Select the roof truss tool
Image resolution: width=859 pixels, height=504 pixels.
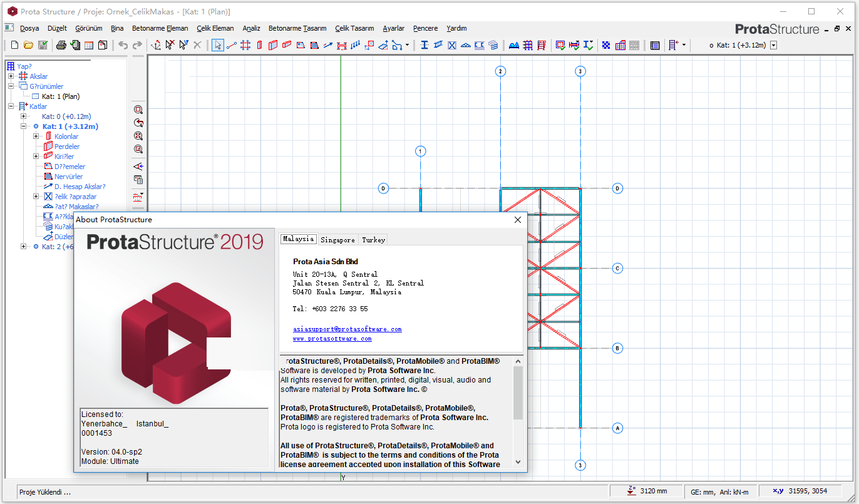pyautogui.click(x=466, y=45)
